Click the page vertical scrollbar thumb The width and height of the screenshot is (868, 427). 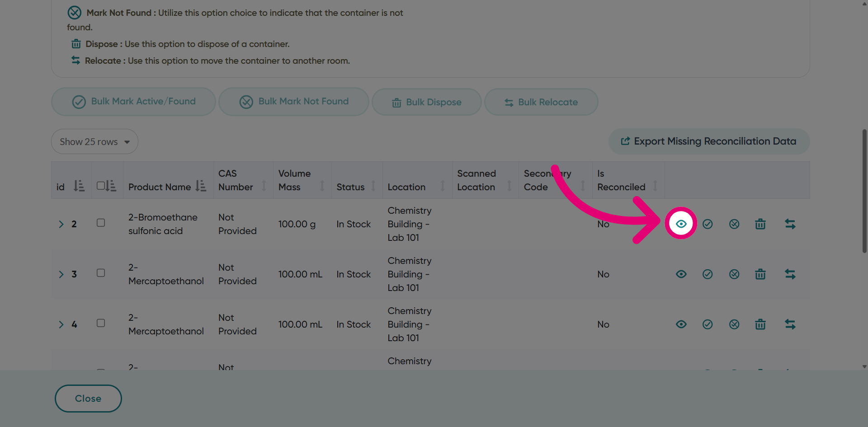coord(864,191)
